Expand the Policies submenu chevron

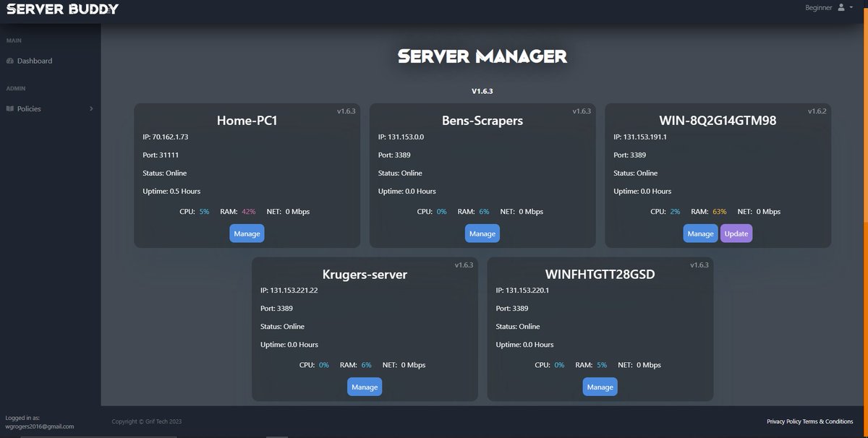(x=91, y=108)
